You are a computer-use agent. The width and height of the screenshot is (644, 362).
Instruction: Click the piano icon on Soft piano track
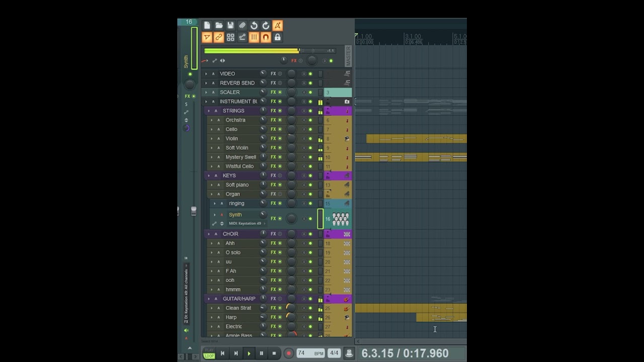(x=347, y=185)
